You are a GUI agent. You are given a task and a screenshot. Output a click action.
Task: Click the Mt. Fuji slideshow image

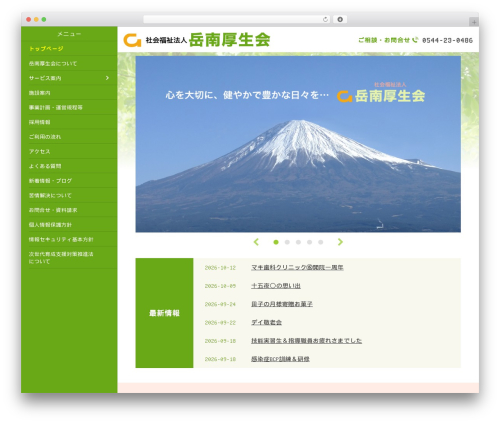[298, 144]
